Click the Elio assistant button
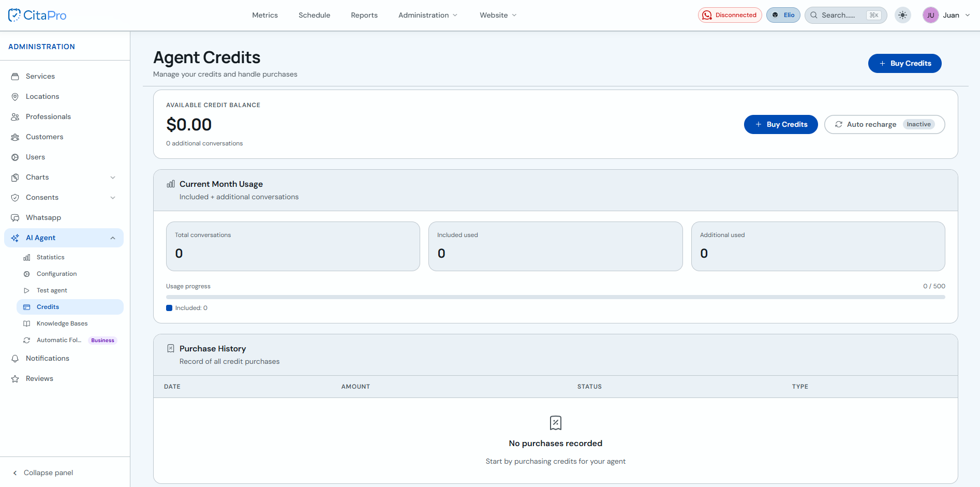The width and height of the screenshot is (980, 487). click(x=783, y=15)
